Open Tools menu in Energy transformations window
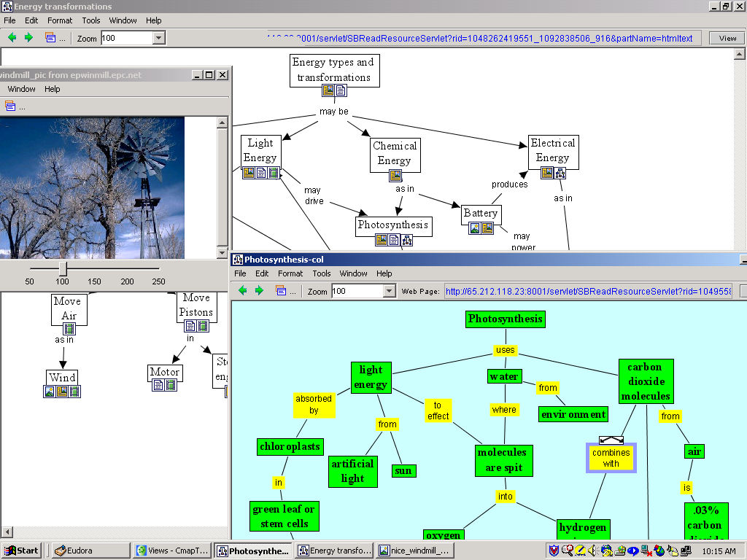Viewport: 747px width, 560px height. pos(91,20)
